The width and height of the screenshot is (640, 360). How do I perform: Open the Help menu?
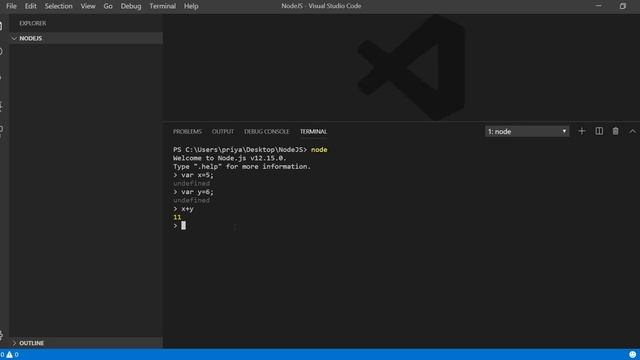[191, 6]
